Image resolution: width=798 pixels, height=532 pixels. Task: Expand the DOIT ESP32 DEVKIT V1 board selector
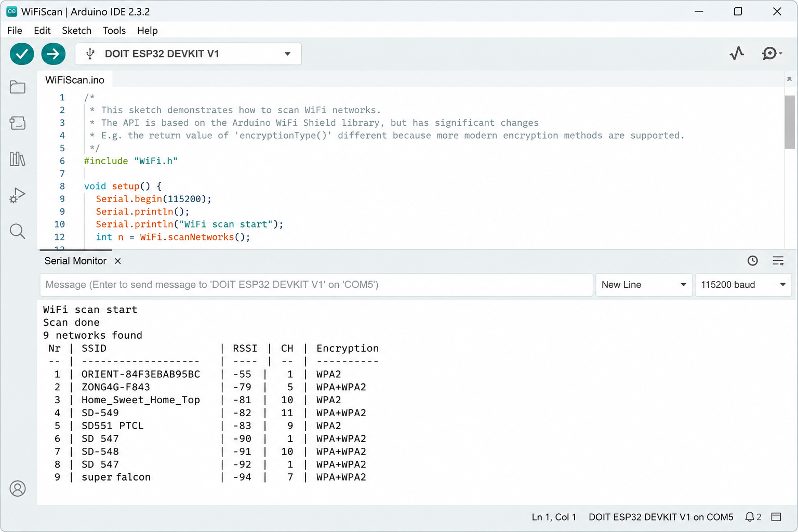tap(188, 54)
